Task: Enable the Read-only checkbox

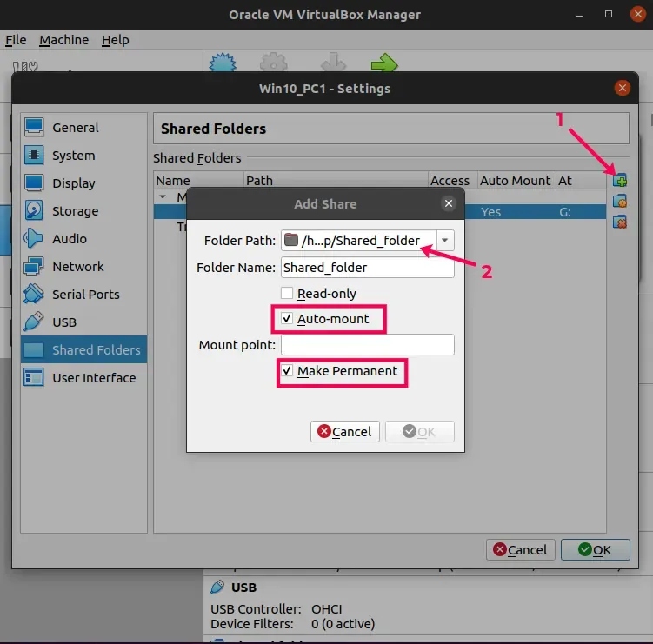Action: pyautogui.click(x=287, y=293)
